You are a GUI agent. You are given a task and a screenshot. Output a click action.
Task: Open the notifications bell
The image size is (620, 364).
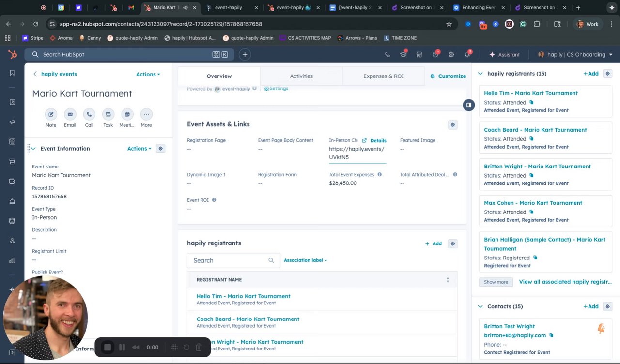467,55
